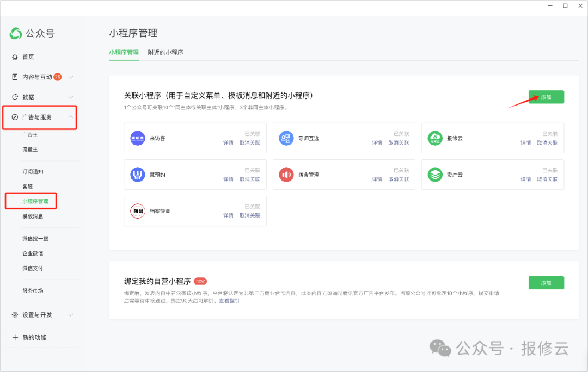Open 微信支付 in the sidebar

pos(33,268)
